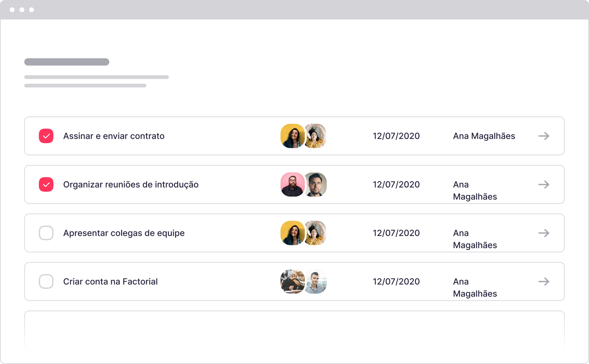Check the Criar conta na Factorial checkbox
The width and height of the screenshot is (589, 364).
click(x=46, y=282)
